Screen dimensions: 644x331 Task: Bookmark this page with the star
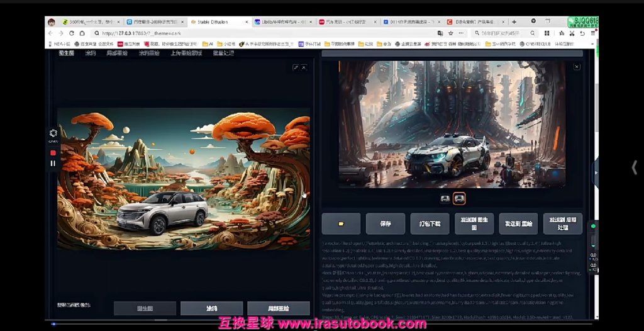450,33
